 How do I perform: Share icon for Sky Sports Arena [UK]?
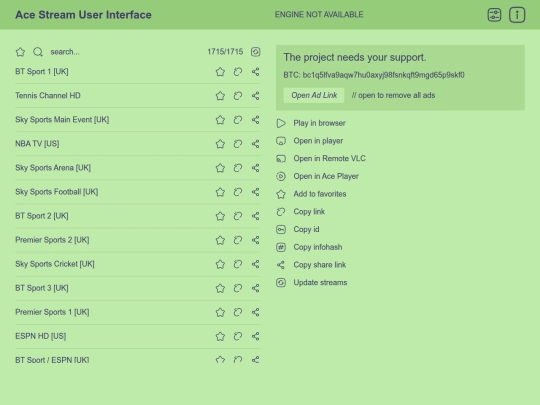256,168
